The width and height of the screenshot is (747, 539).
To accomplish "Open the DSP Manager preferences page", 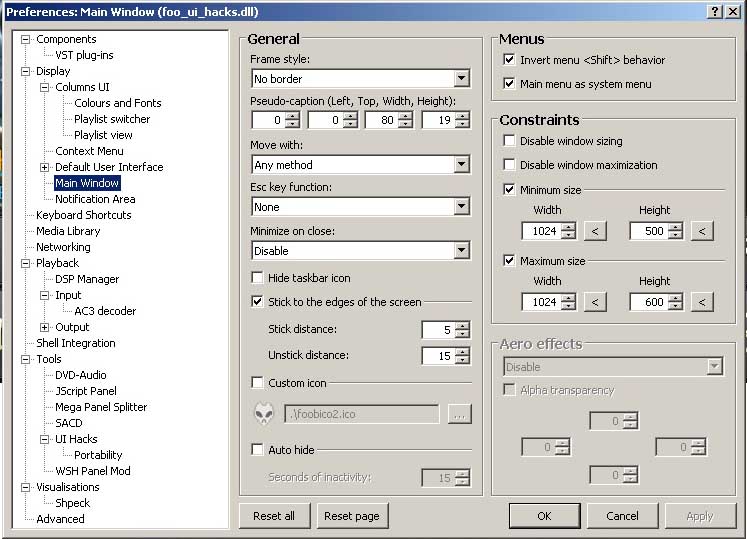I will pos(87,279).
